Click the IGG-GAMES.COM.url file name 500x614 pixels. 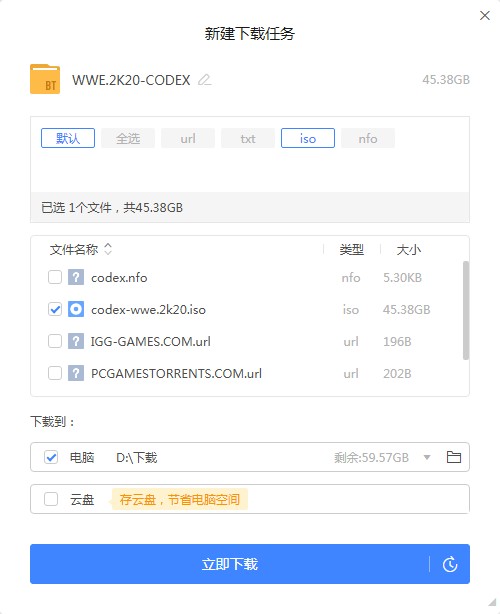[151, 341]
